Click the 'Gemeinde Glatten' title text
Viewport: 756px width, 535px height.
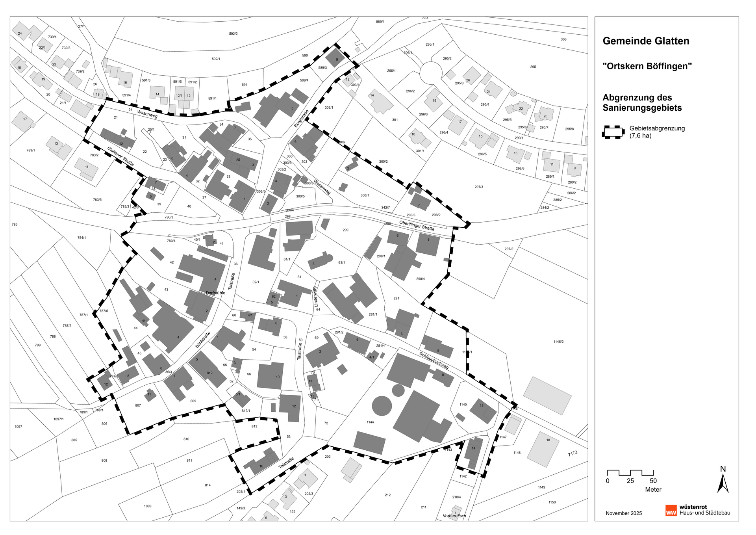click(x=646, y=41)
